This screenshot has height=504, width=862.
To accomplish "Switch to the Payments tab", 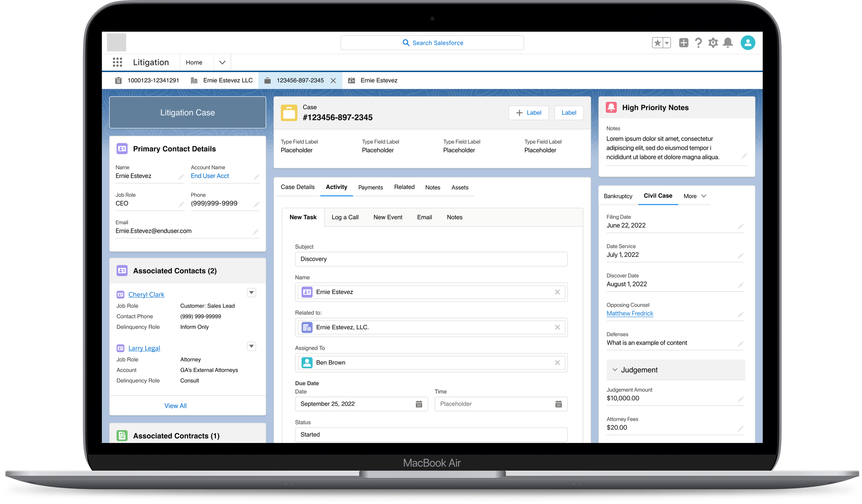I will pyautogui.click(x=370, y=187).
